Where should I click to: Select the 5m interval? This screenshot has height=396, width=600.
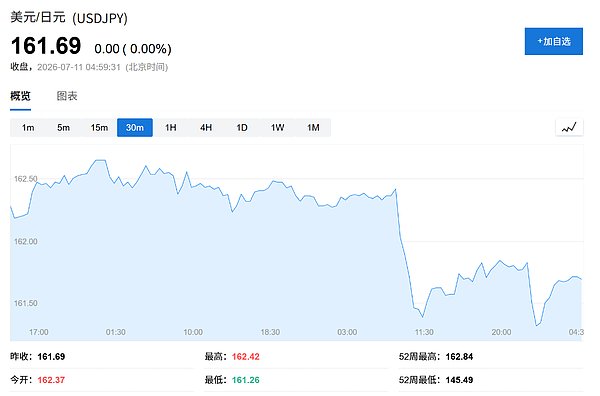[x=64, y=127]
